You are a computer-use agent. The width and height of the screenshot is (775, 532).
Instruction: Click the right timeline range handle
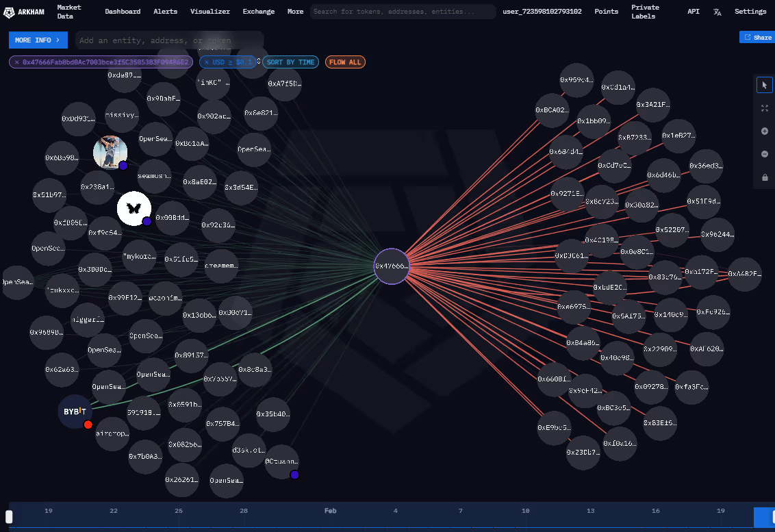(772, 517)
